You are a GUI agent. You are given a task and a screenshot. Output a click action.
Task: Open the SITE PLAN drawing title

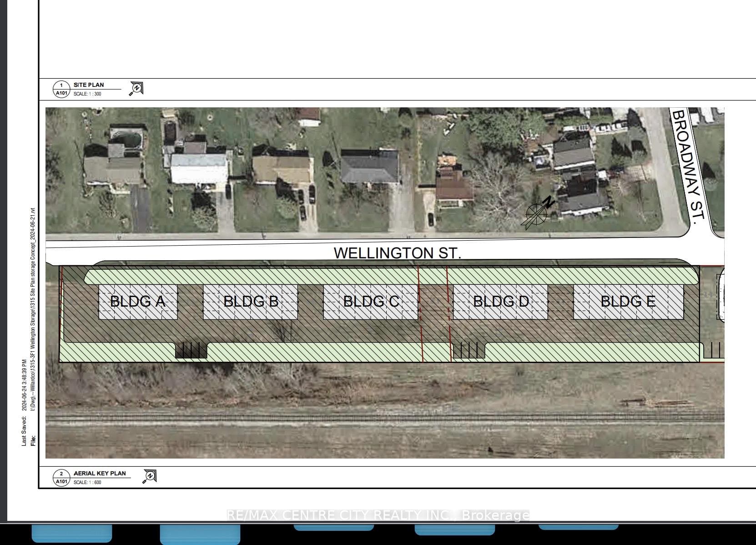(89, 85)
